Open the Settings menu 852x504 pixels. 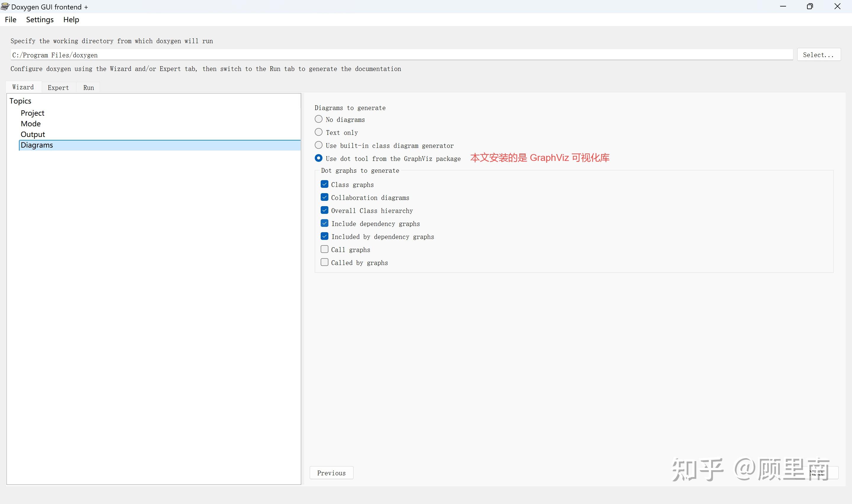[x=40, y=20]
